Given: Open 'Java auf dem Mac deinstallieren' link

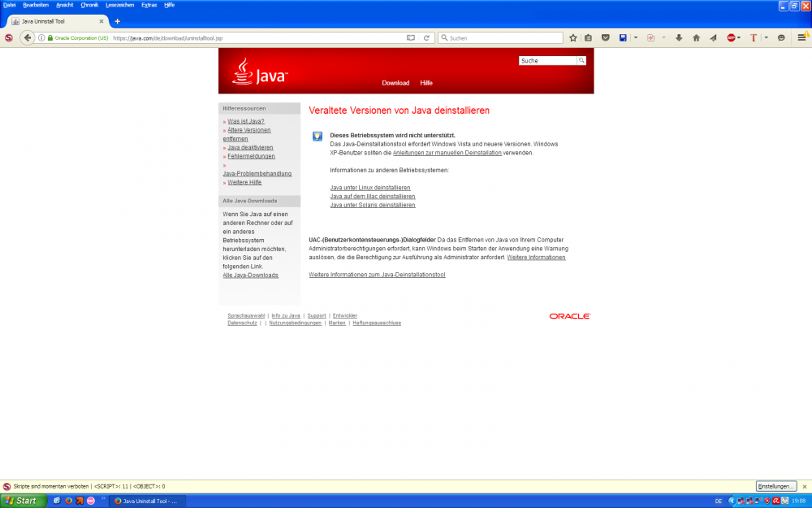Looking at the screenshot, I should [373, 197].
